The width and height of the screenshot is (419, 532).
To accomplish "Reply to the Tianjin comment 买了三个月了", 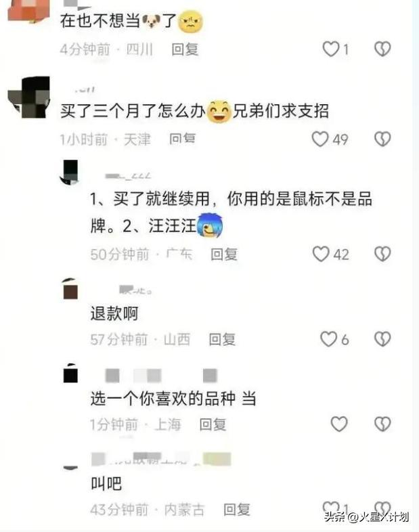I will pyautogui.click(x=183, y=139).
